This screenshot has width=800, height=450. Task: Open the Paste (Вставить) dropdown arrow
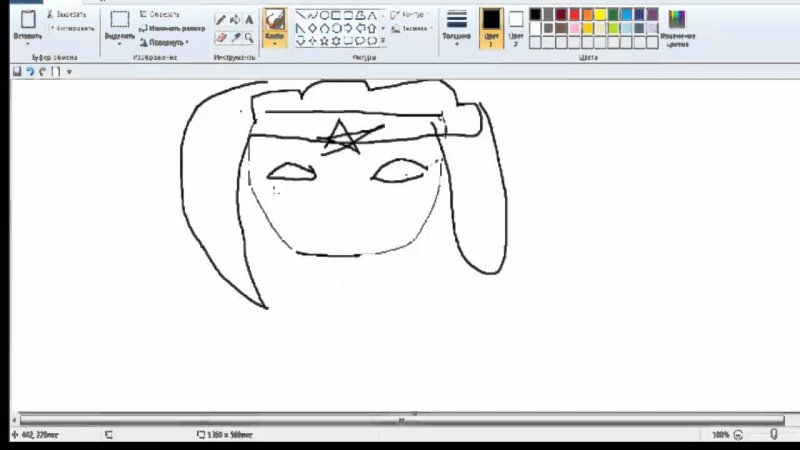point(28,44)
